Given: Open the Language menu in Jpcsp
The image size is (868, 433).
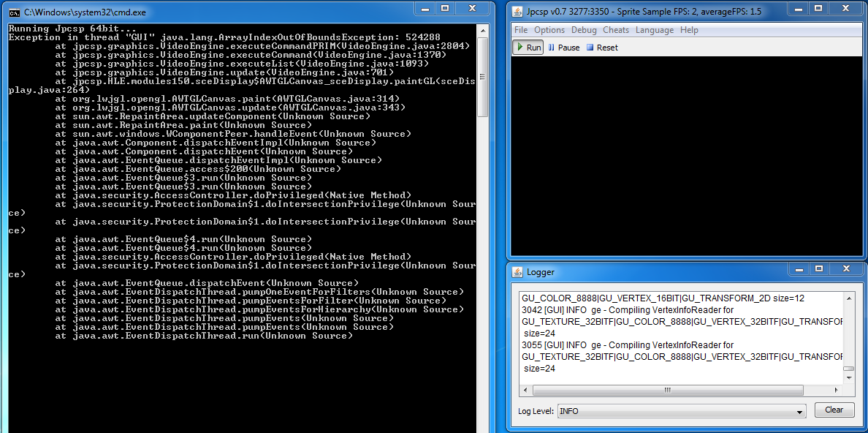Looking at the screenshot, I should [655, 30].
